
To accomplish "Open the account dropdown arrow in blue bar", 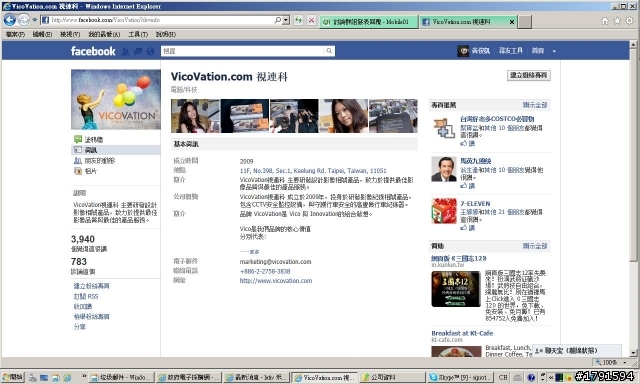I will click(554, 51).
